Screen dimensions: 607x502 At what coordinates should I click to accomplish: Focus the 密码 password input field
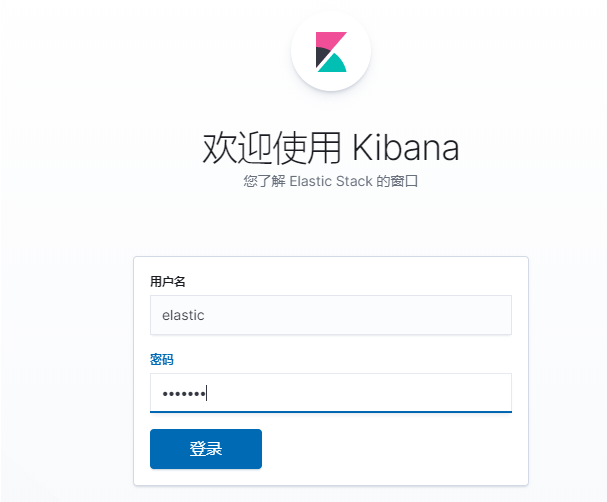click(330, 393)
